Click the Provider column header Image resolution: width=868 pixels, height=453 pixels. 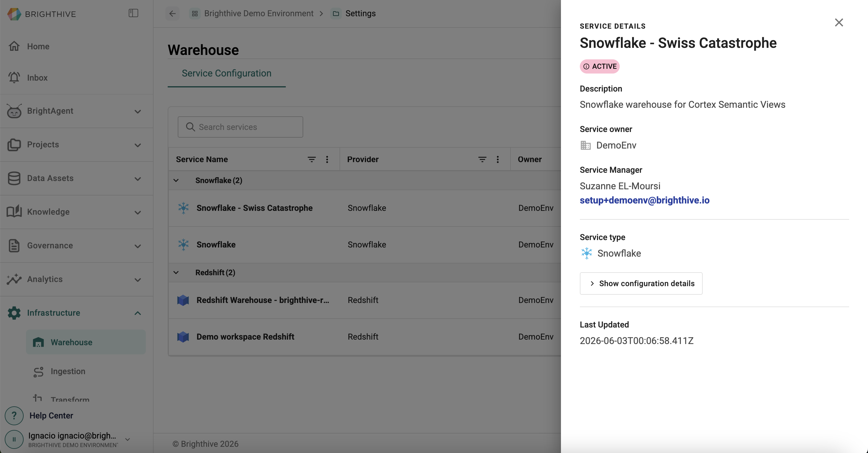point(363,159)
